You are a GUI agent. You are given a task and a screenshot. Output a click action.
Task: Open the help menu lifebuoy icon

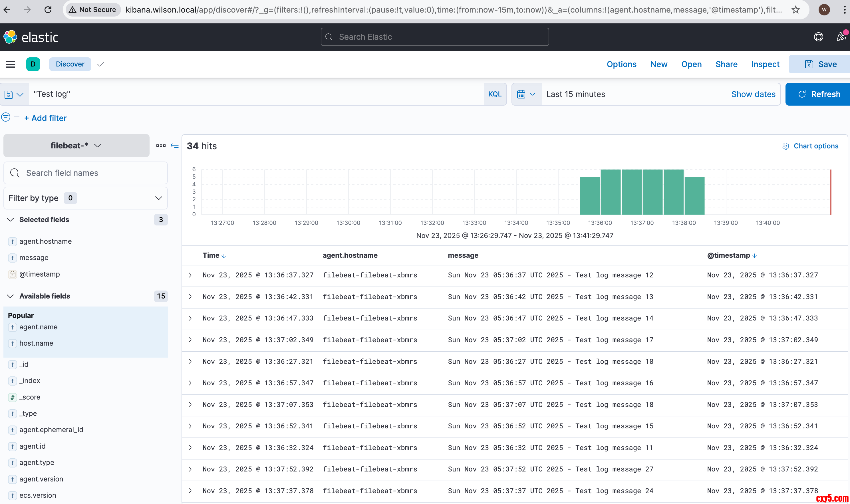coord(818,37)
